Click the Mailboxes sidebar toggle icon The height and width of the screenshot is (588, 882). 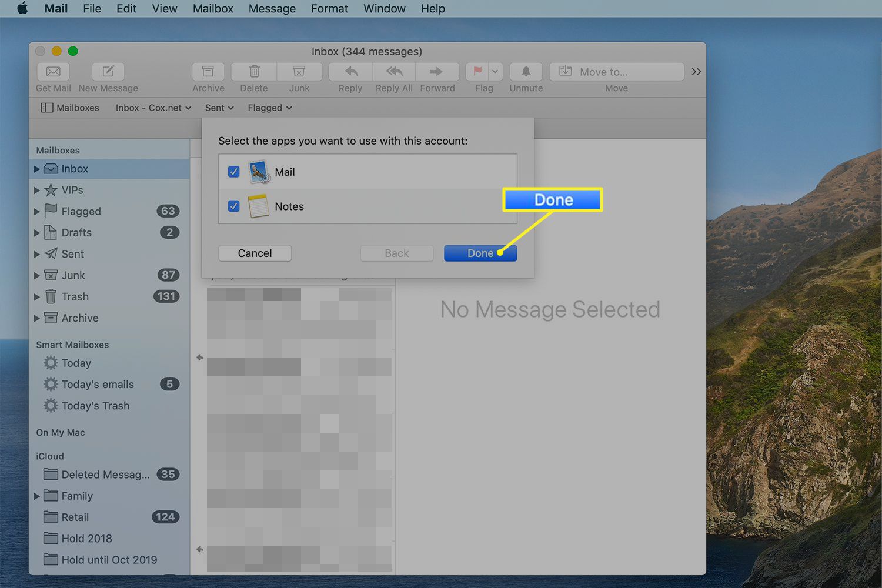pyautogui.click(x=46, y=108)
